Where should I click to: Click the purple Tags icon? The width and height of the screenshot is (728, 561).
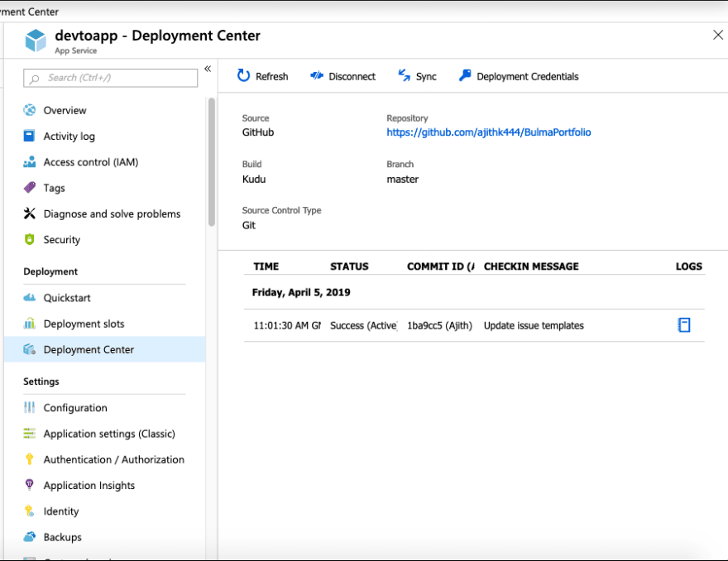[x=29, y=188]
